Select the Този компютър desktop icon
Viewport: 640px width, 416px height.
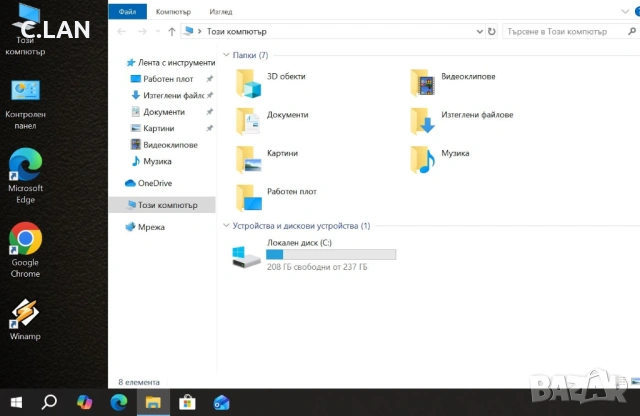coord(25,29)
